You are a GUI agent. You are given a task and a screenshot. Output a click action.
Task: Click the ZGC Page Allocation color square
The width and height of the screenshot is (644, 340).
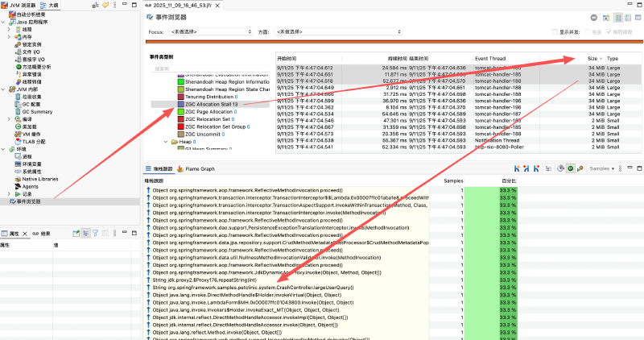(180, 111)
